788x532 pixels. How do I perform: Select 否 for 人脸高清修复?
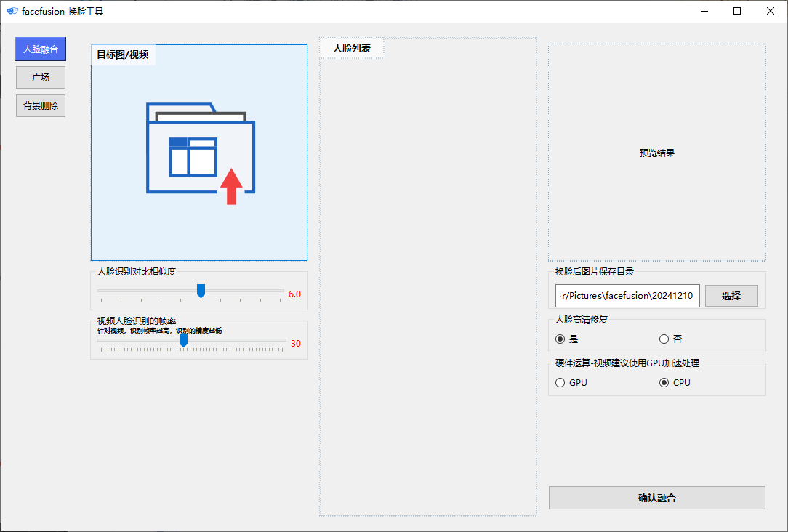click(x=670, y=339)
